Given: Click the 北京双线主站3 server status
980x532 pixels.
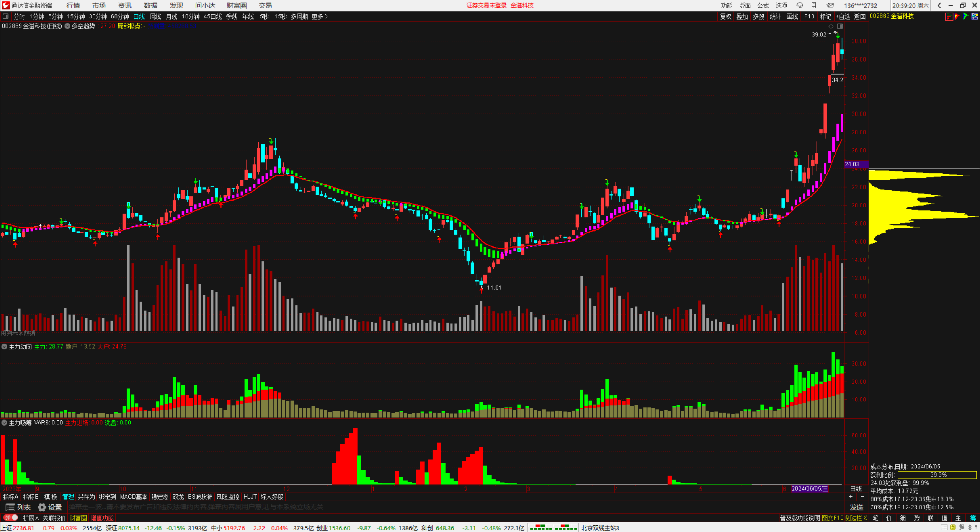Looking at the screenshot, I should coord(600,528).
